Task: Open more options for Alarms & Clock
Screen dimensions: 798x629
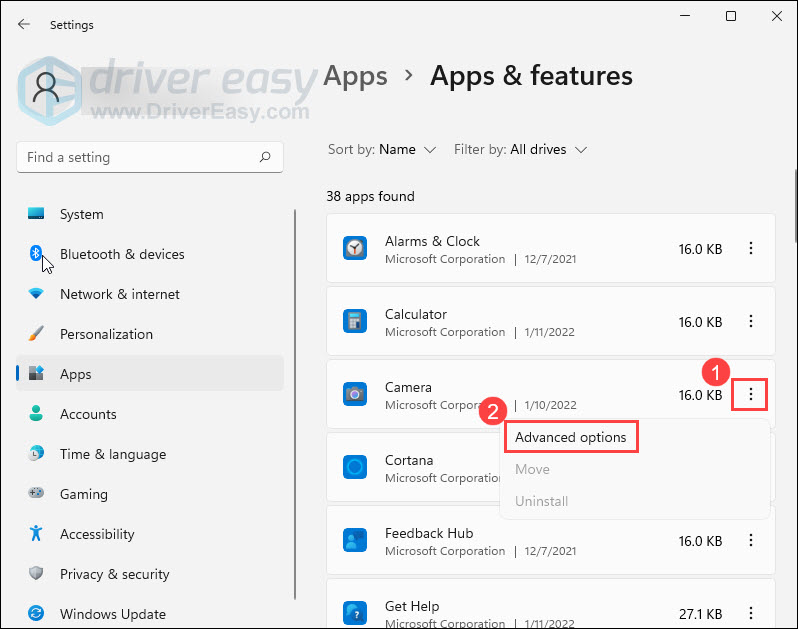Action: 750,249
